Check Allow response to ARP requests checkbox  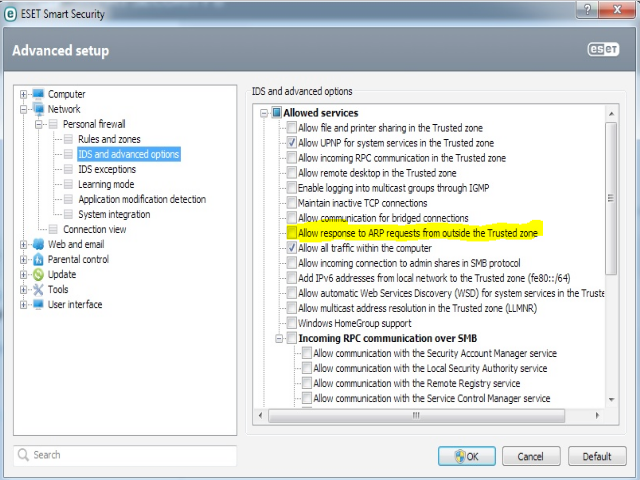tap(291, 233)
